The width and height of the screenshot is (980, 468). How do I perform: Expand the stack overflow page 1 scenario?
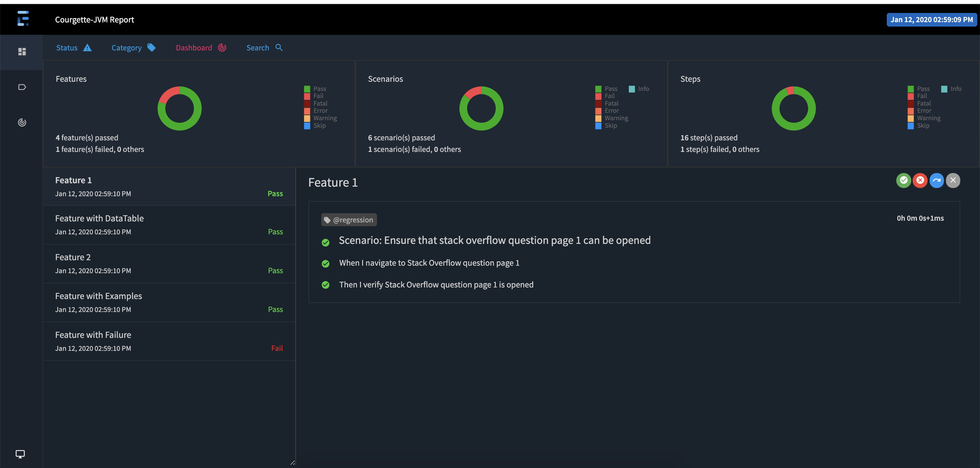click(x=494, y=240)
